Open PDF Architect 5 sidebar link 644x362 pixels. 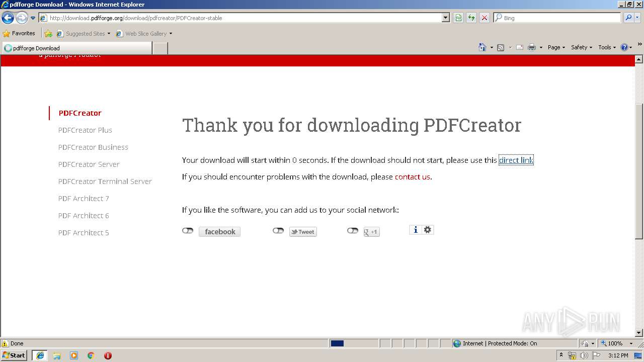coord(84,233)
